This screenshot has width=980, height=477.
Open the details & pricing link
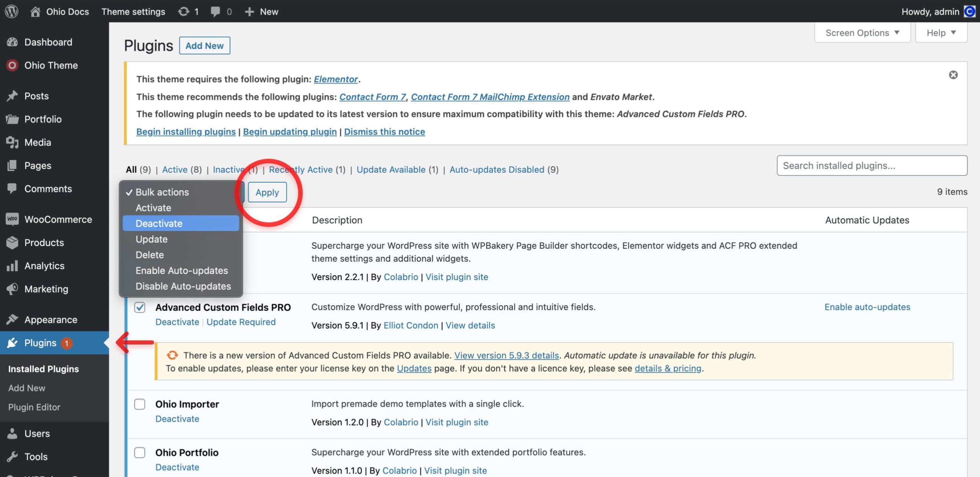[668, 368]
